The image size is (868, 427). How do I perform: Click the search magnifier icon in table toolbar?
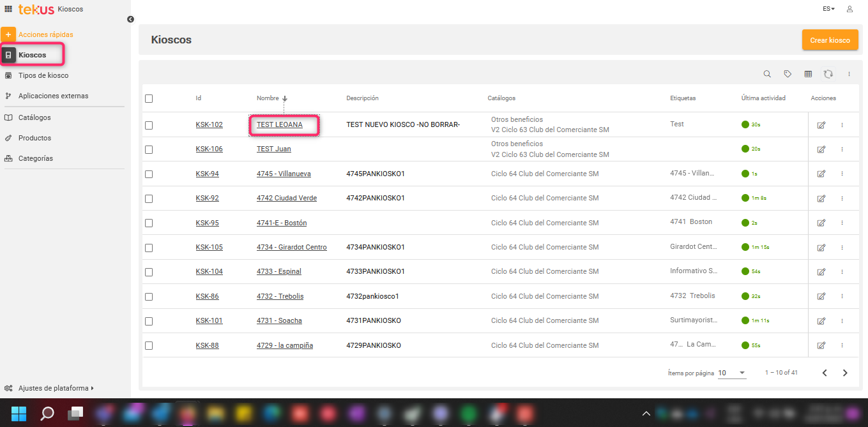[767, 74]
